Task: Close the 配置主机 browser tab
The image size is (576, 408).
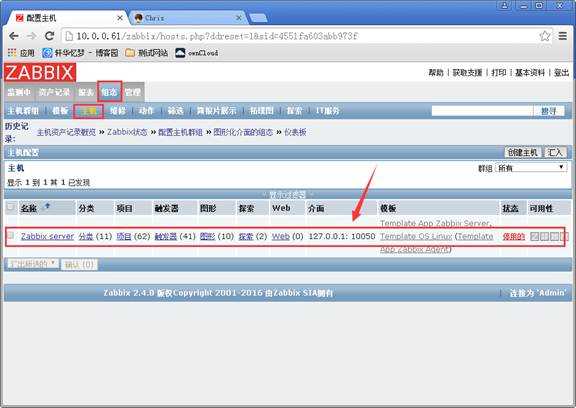Action: (x=120, y=18)
